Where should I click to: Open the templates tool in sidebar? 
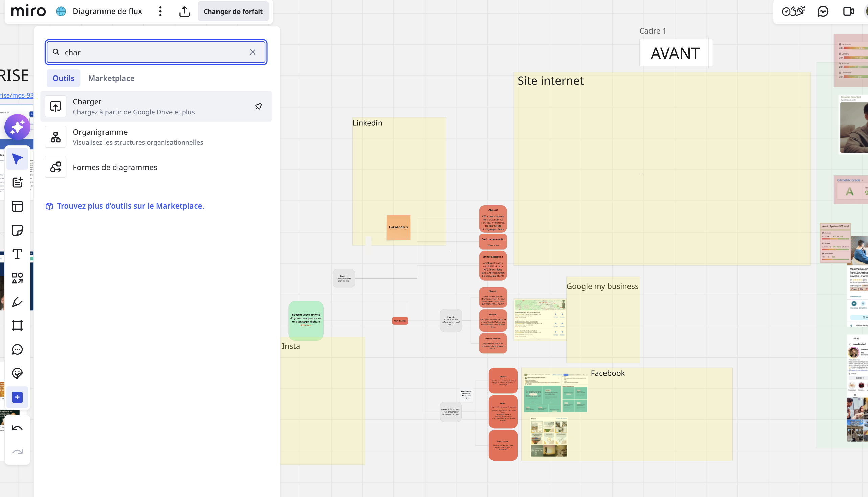pyautogui.click(x=17, y=206)
